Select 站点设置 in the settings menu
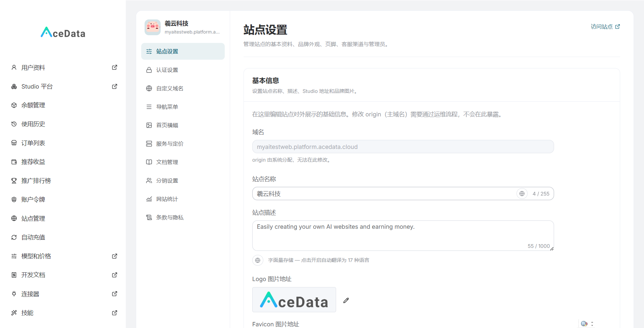This screenshot has height=328, width=644. pyautogui.click(x=183, y=51)
